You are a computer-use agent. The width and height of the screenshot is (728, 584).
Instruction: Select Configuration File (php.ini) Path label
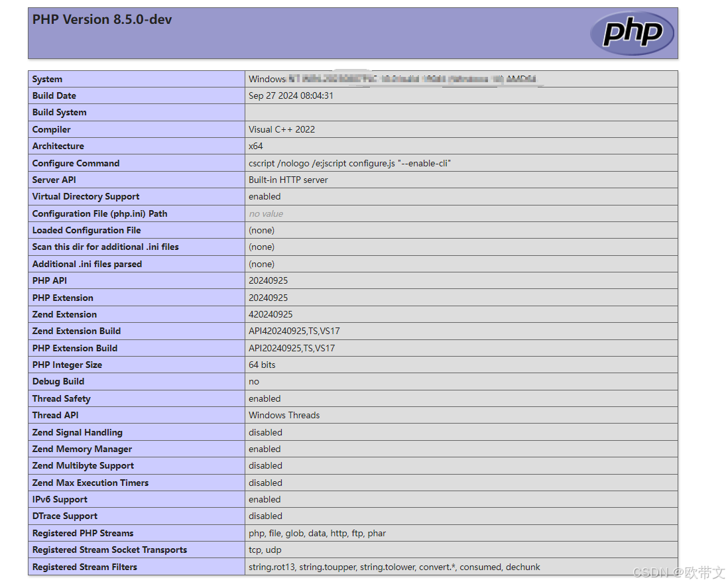[x=100, y=213]
